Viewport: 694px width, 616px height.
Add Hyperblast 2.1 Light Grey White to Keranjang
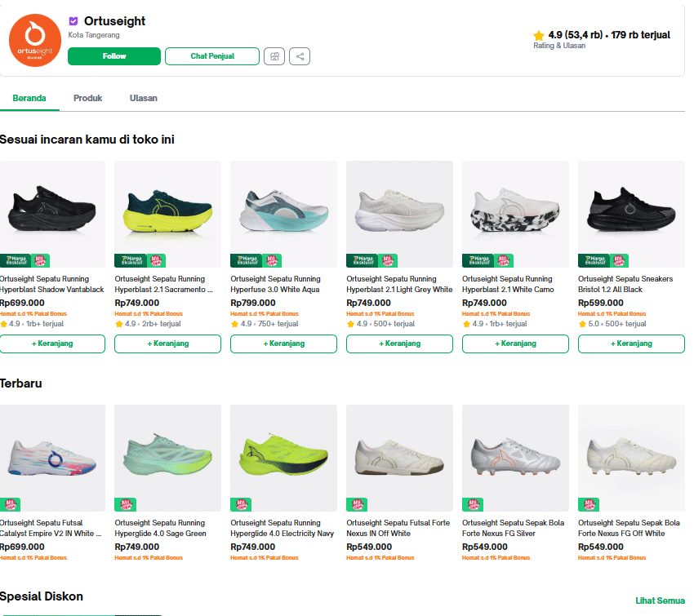(400, 343)
